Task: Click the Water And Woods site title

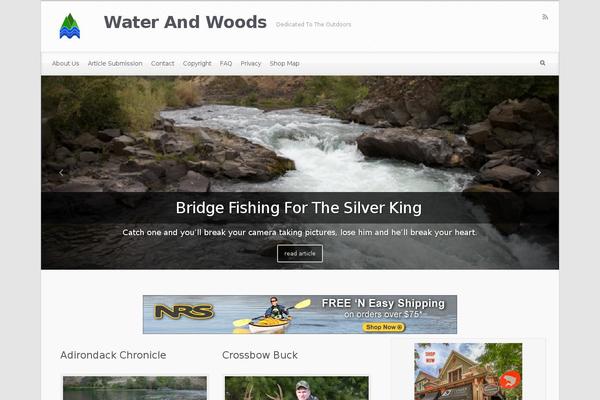Action: pyautogui.click(x=185, y=22)
